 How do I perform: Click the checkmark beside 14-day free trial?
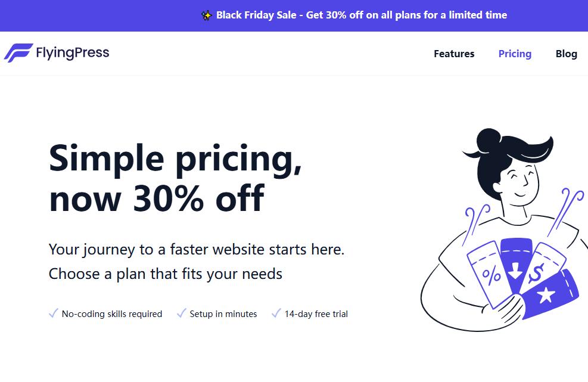[x=276, y=313]
